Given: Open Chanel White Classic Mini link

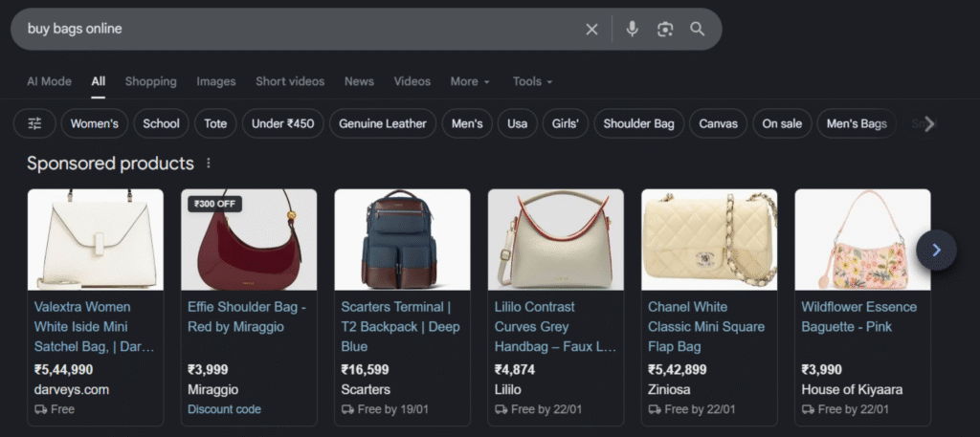Looking at the screenshot, I should pos(706,327).
